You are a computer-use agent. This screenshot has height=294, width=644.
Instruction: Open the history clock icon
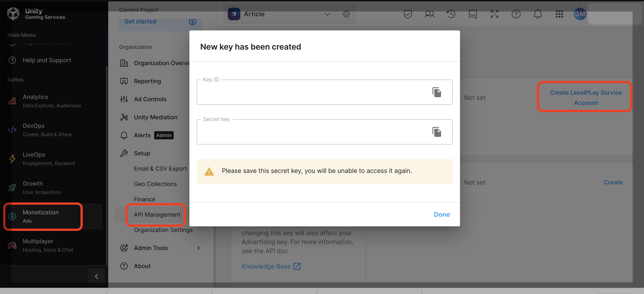[451, 14]
